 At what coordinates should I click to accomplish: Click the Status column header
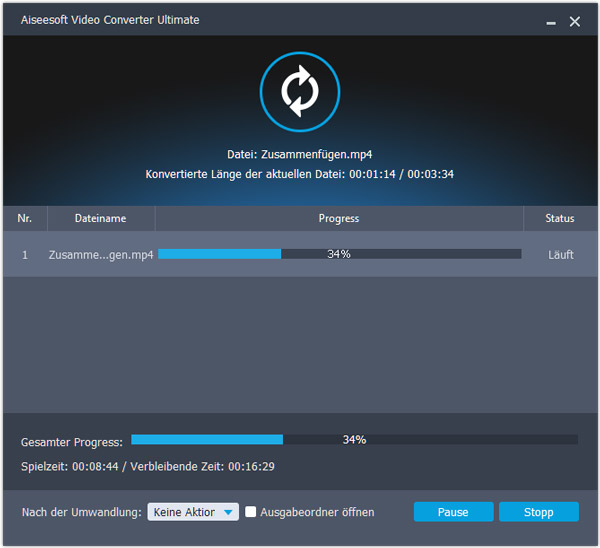[x=560, y=218]
